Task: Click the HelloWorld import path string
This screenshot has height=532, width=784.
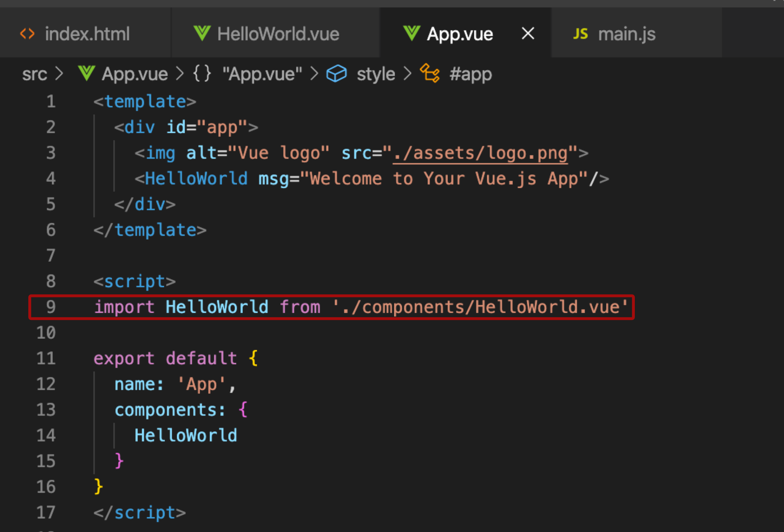Action: (480, 307)
